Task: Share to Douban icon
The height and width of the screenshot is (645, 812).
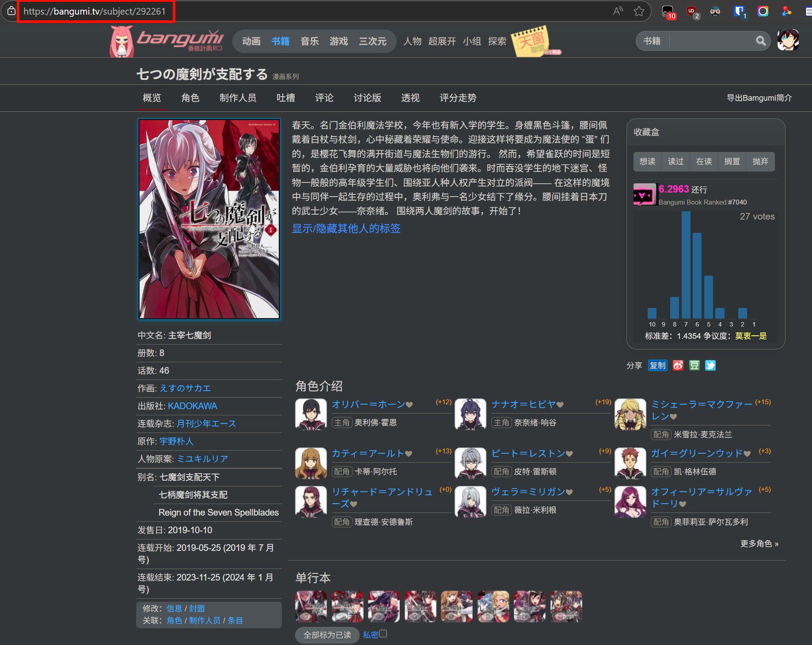Action: [x=694, y=365]
